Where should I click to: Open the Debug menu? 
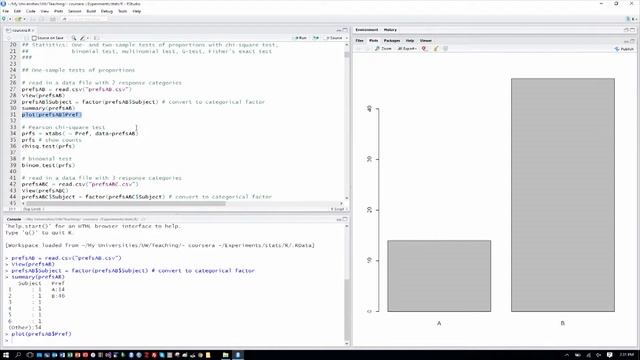coord(107,11)
